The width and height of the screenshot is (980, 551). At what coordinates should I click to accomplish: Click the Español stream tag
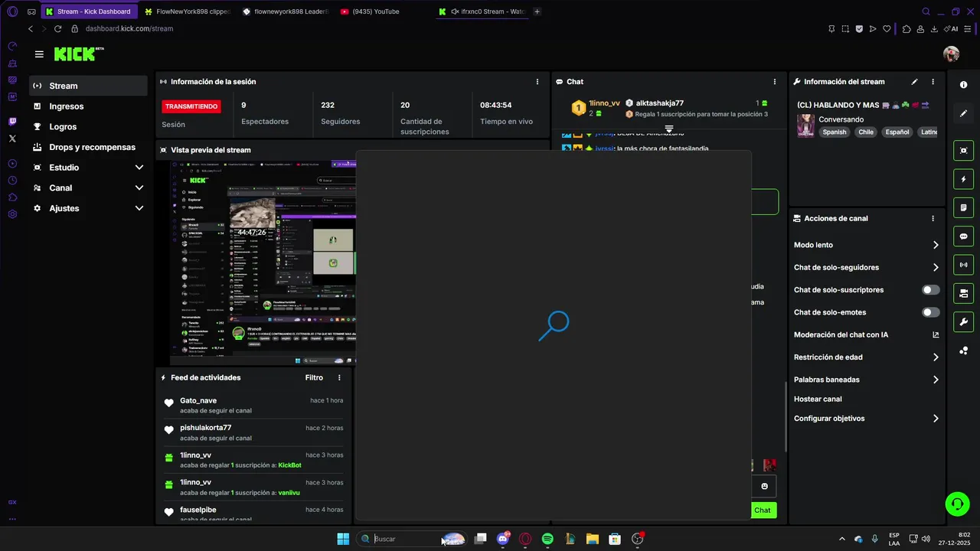click(x=897, y=132)
